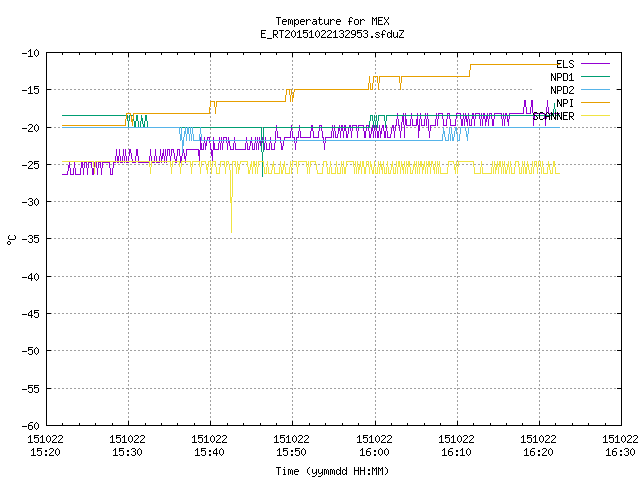640x480 pixels.
Task: Click the x-axis tick label '151022 15:20'
Action: click(45, 446)
